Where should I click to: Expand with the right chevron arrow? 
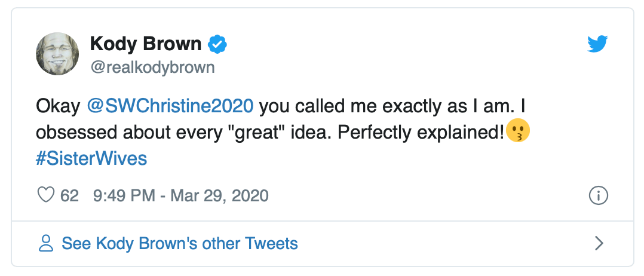tap(599, 243)
